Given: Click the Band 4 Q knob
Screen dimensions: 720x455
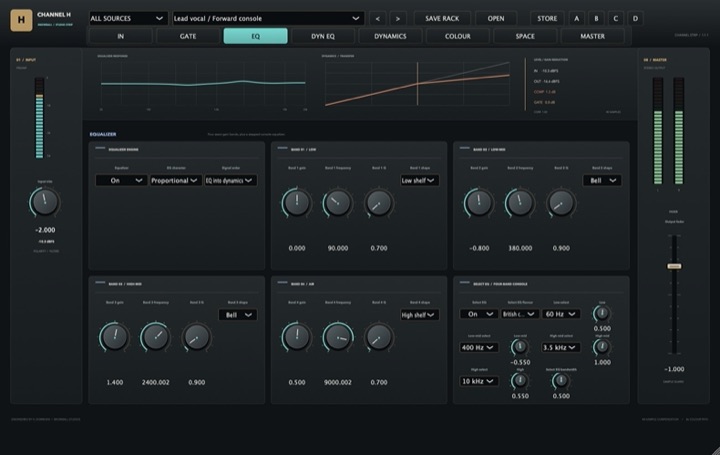Looking at the screenshot, I should [379, 337].
